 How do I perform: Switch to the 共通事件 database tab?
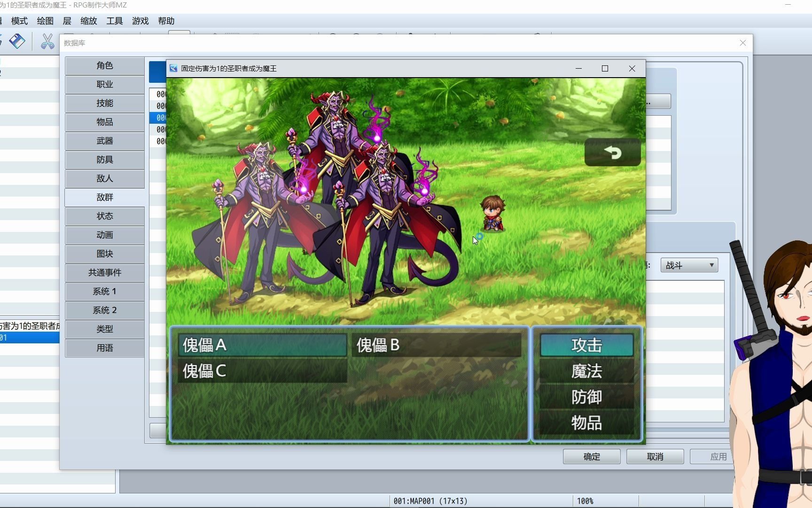pyautogui.click(x=104, y=273)
